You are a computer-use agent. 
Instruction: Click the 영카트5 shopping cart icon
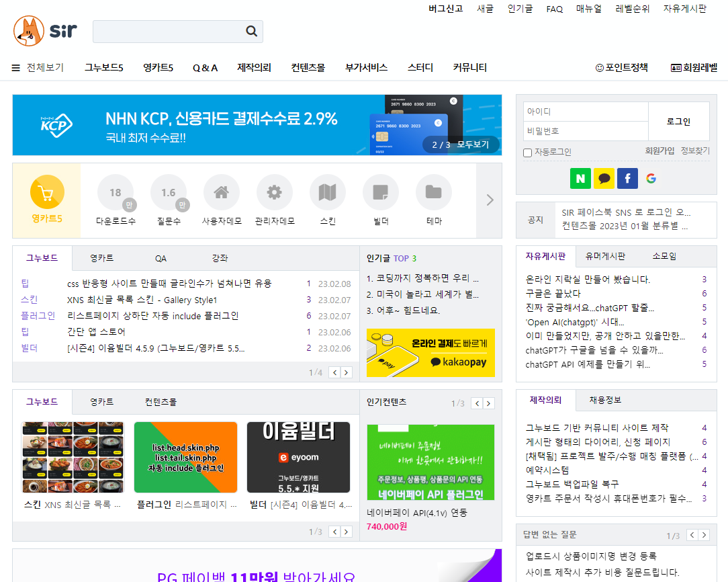pyautogui.click(x=47, y=192)
